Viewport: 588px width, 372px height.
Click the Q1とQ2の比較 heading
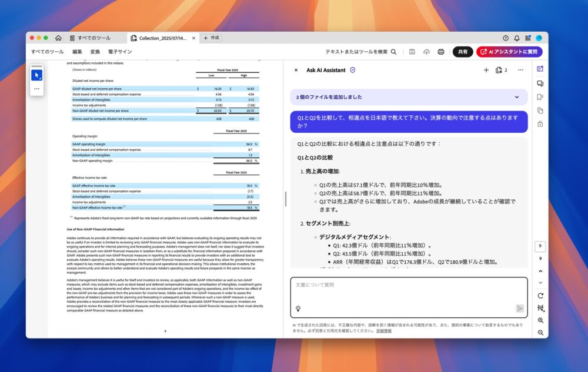pos(315,157)
